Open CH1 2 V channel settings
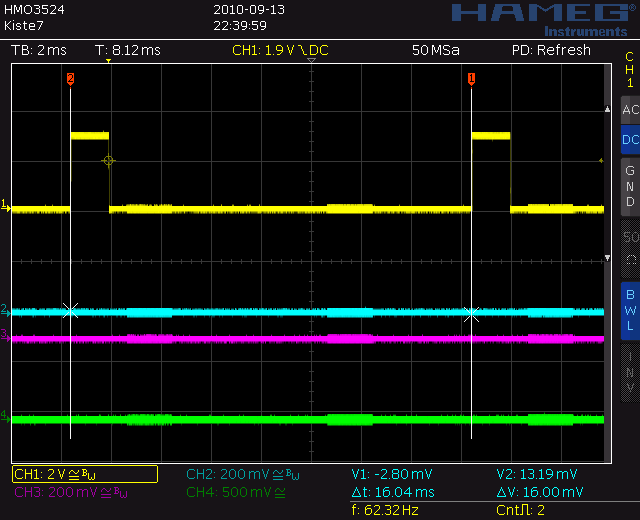The width and height of the screenshot is (640, 520). [85, 474]
